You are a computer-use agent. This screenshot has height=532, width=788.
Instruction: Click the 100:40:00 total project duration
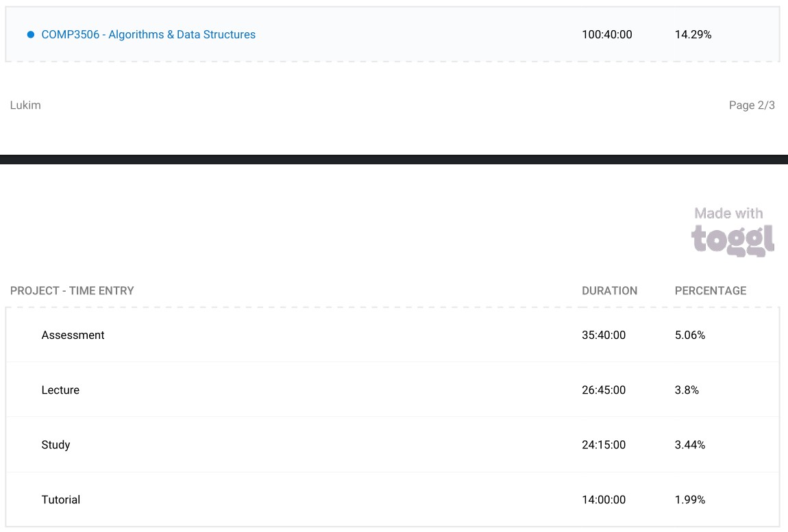[x=606, y=35]
